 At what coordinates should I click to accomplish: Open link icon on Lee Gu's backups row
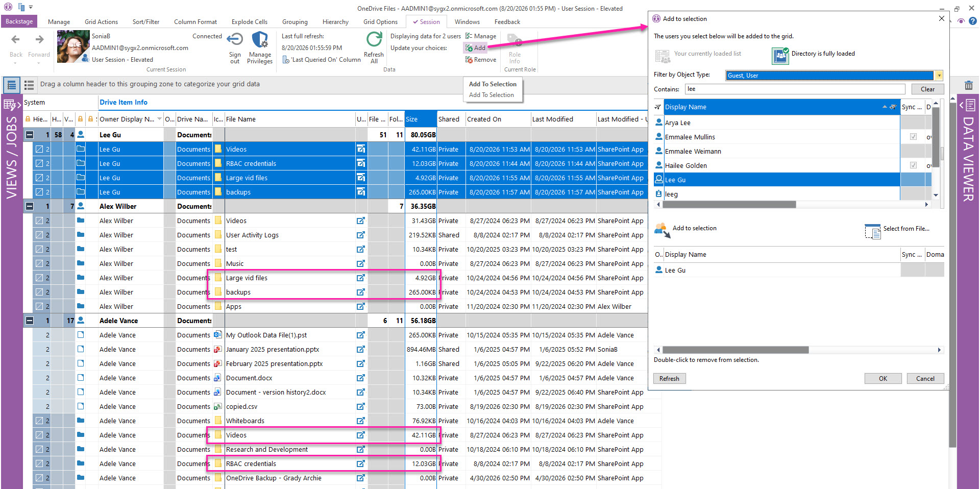coord(361,192)
